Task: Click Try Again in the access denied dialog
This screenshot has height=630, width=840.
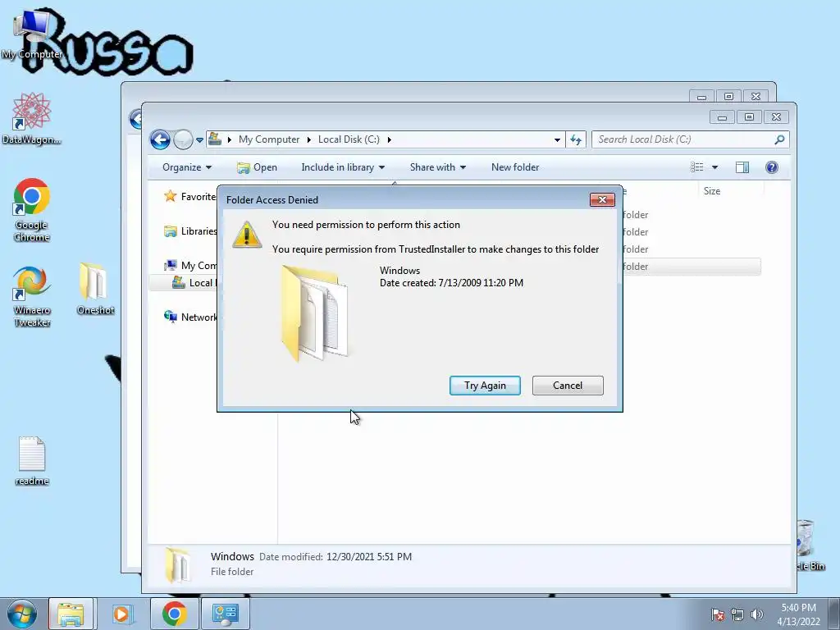Action: [x=485, y=386]
